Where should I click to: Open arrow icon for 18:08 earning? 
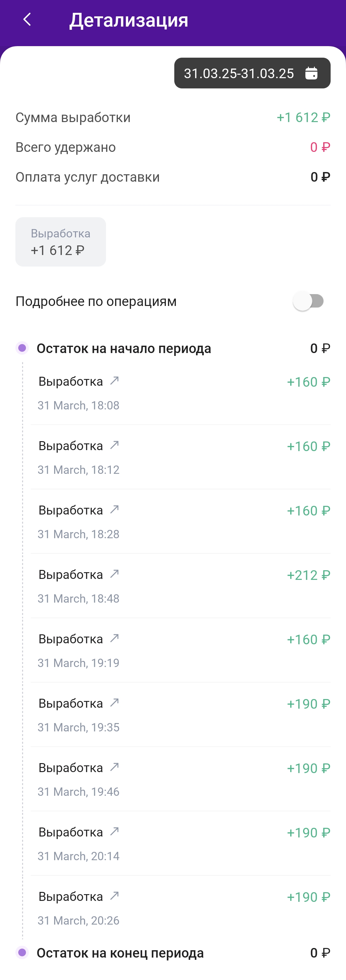pos(115,381)
